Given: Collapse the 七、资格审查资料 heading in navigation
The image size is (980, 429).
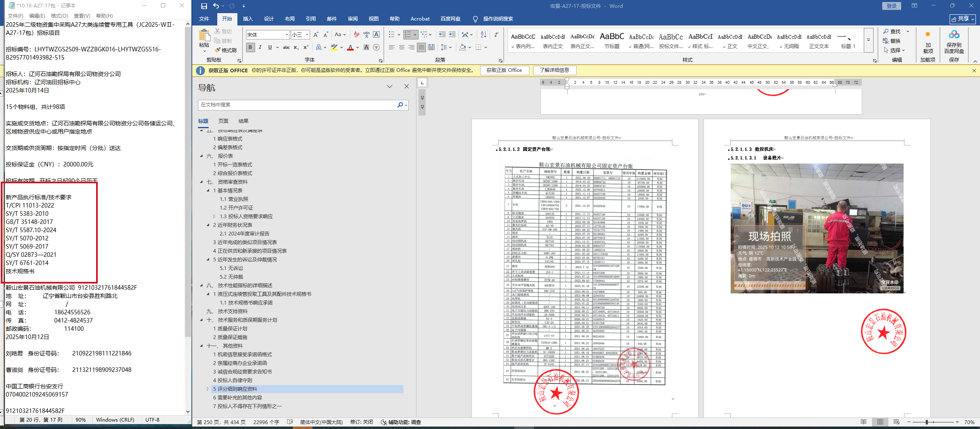Looking at the screenshot, I should click(x=201, y=182).
